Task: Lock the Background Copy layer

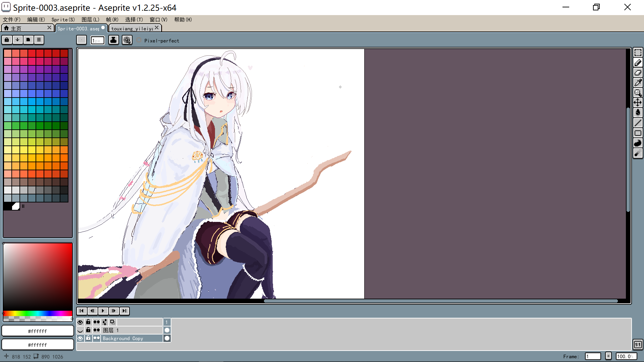Action: click(88, 339)
